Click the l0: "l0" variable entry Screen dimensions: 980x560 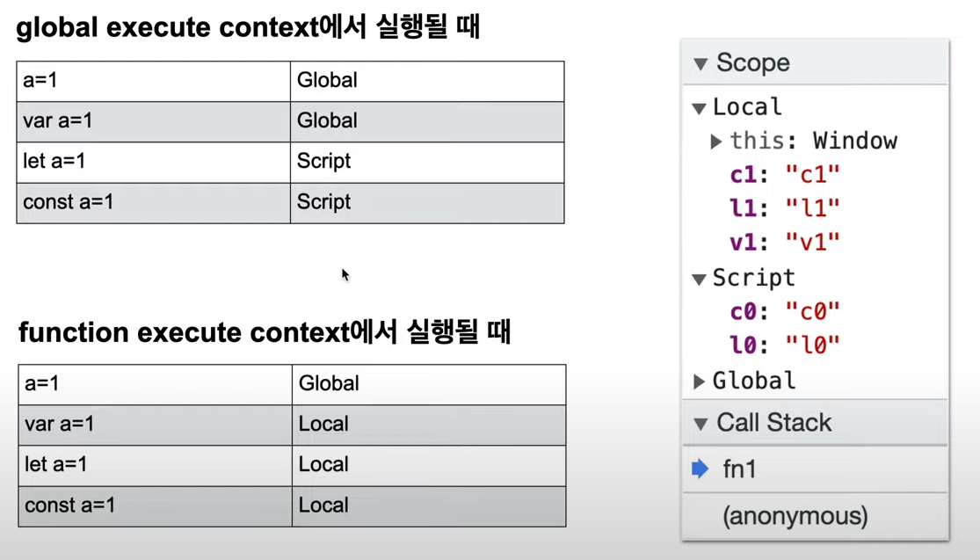(x=784, y=345)
